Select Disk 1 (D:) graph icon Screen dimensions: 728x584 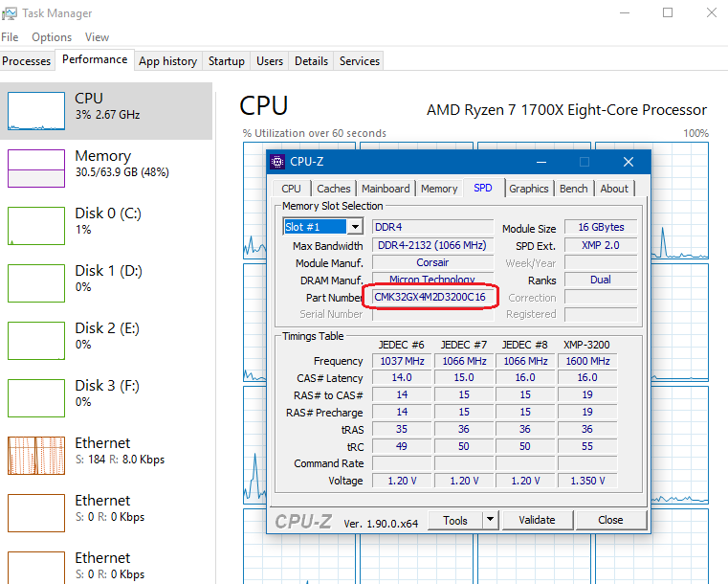[x=36, y=283]
